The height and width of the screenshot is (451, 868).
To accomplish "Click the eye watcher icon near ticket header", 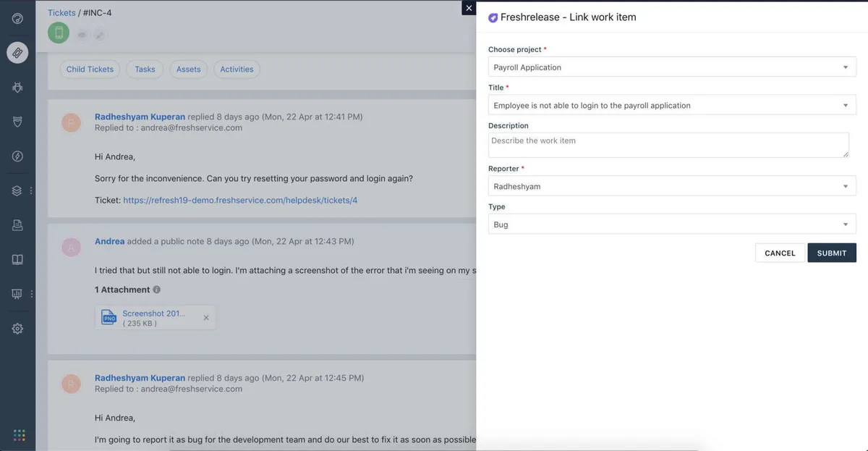I will coord(82,34).
